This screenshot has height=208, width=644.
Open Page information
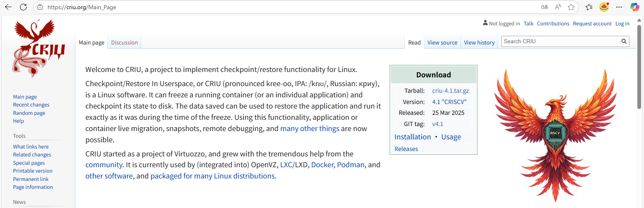(33, 187)
